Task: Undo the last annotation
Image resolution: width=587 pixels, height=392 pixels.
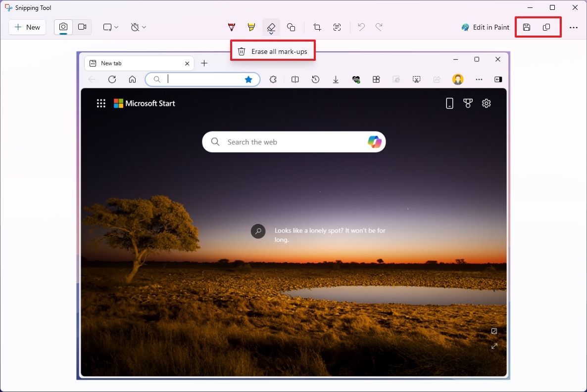Action: [x=361, y=27]
